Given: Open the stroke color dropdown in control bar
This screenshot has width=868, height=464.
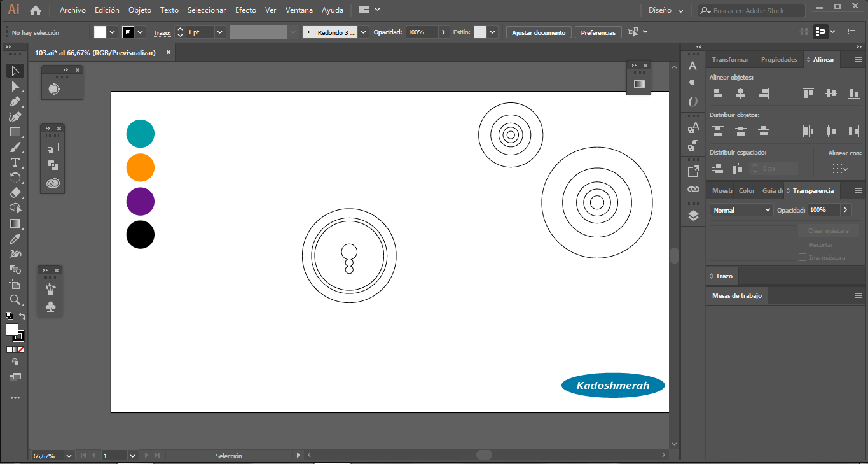Looking at the screenshot, I should 141,32.
